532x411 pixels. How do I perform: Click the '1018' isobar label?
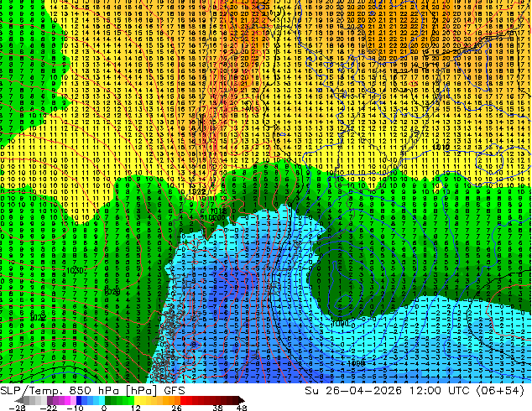pos(218,211)
